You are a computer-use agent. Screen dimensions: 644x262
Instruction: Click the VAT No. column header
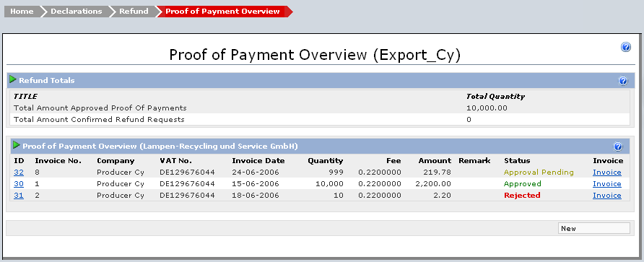(175, 161)
